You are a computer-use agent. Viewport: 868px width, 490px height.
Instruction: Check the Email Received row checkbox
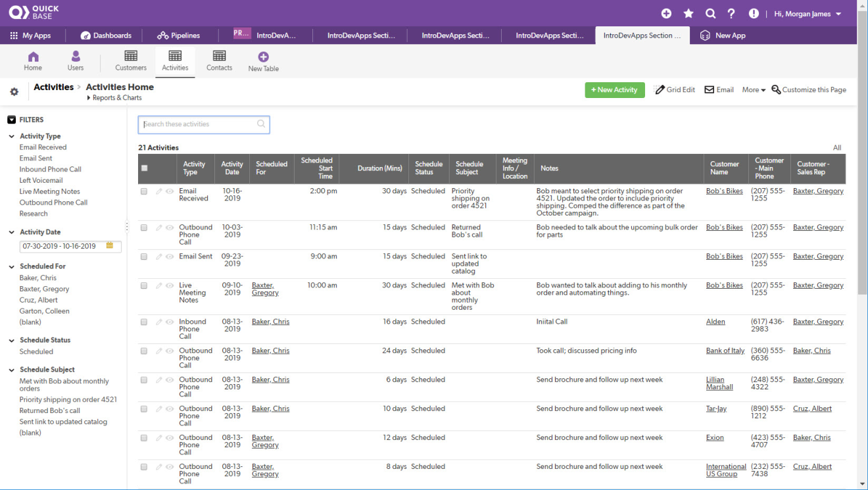pos(144,191)
